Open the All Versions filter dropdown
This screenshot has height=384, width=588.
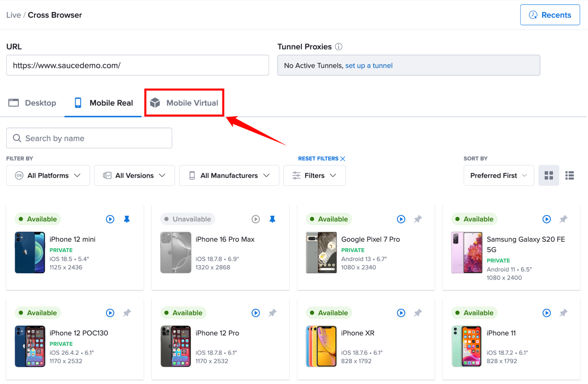[x=134, y=175]
